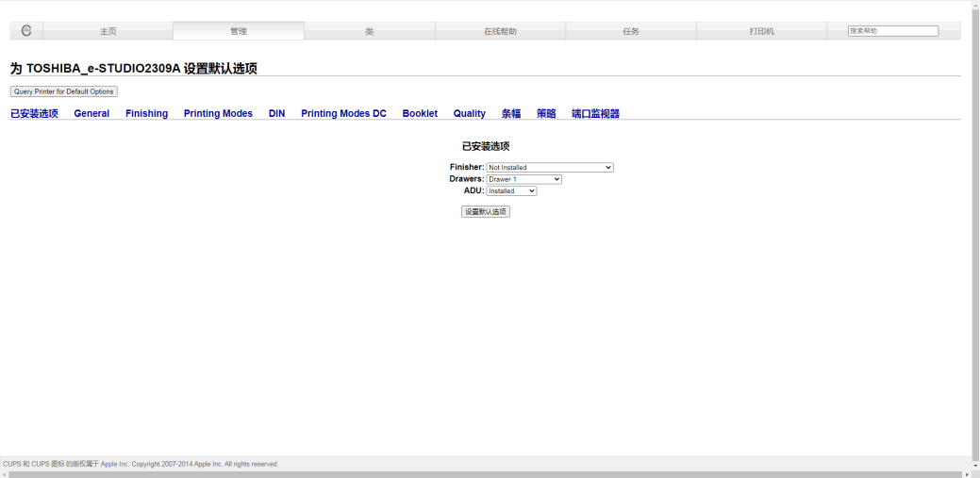Screen dimensions: 980x478
Task: Open Apple Inc. footer link
Action: point(114,464)
